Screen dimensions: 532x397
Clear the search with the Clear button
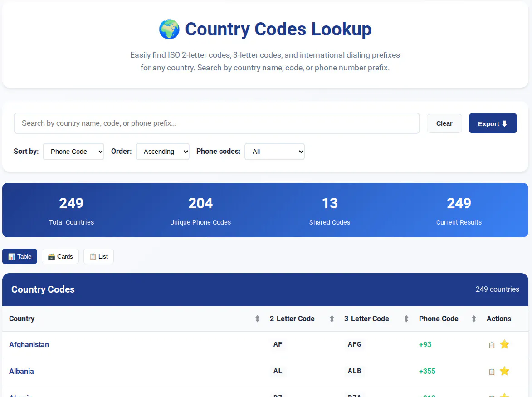point(444,123)
